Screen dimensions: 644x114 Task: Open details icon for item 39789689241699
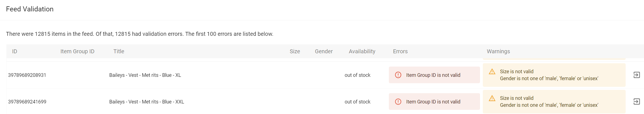coord(636,102)
